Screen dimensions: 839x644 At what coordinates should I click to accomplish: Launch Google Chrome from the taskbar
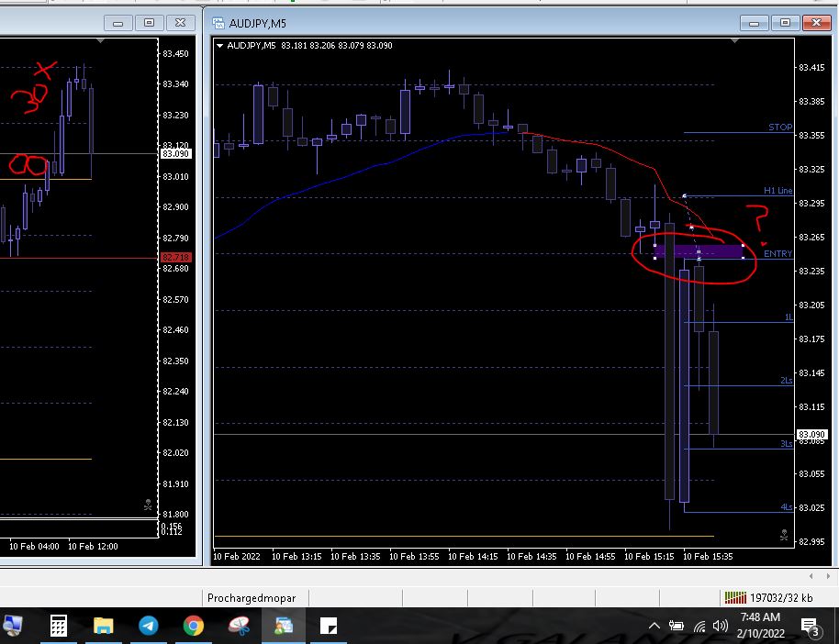coord(193,626)
